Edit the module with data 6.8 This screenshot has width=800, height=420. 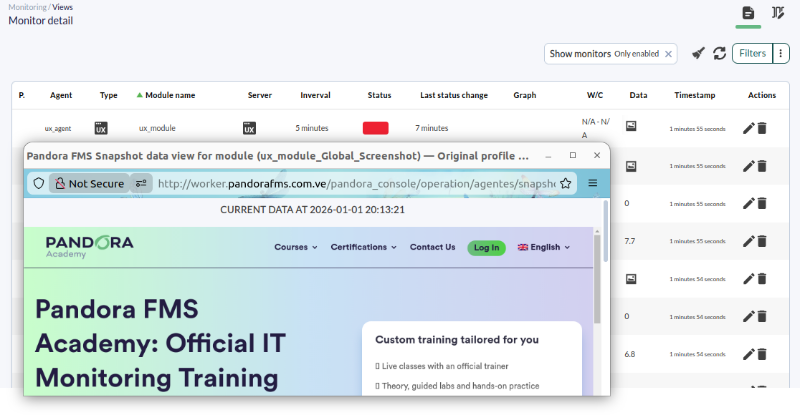748,354
